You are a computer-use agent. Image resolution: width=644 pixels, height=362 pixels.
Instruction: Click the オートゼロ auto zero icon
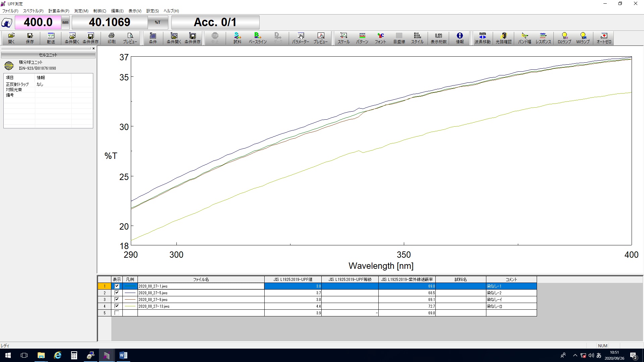pyautogui.click(x=604, y=38)
